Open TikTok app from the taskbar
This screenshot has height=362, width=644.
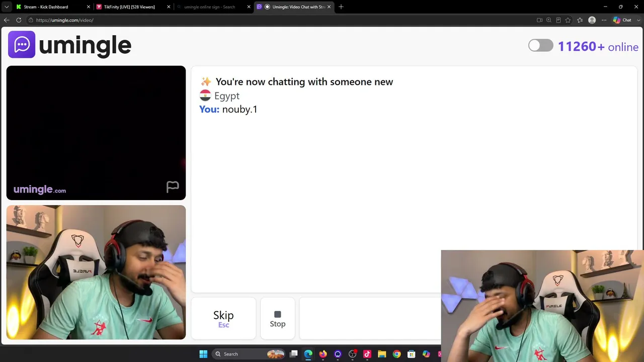[x=367, y=354]
